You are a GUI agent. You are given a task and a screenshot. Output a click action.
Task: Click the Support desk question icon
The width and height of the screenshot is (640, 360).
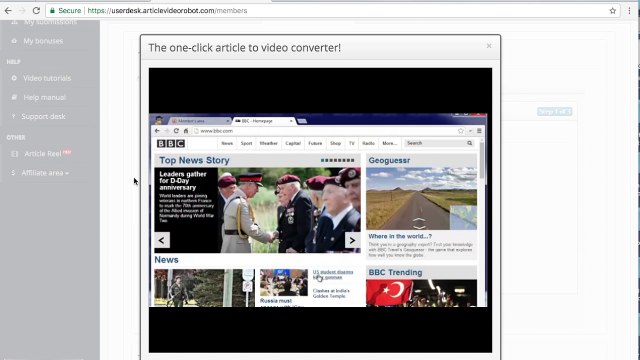click(13, 116)
